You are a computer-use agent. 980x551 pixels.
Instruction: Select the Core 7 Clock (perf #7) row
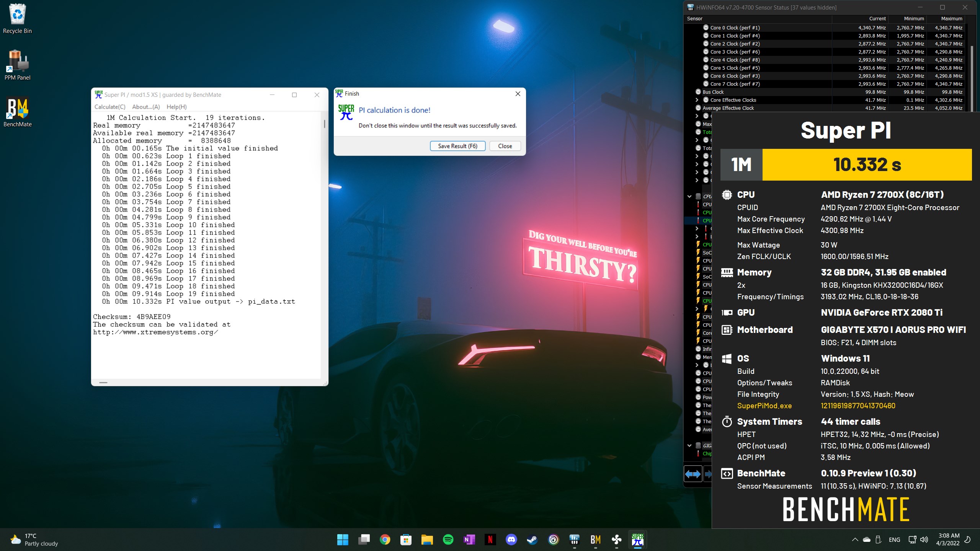[825, 84]
